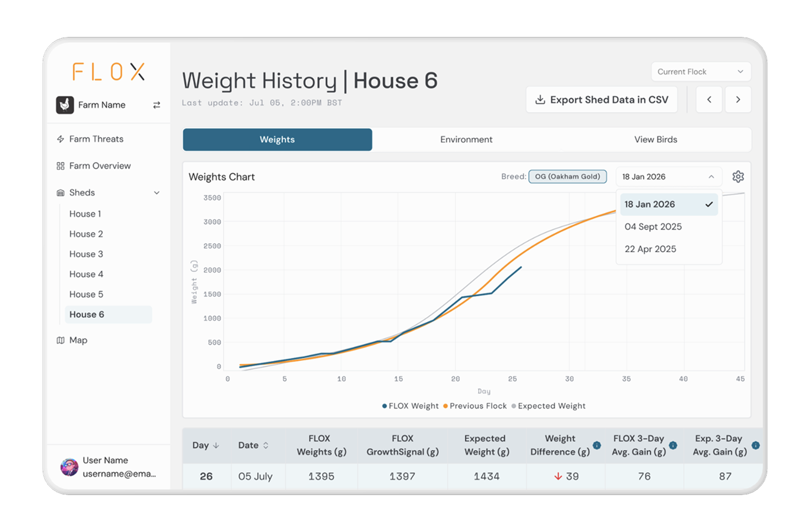Select House 1 in sidebar
Viewport: 810px width, 532px height.
coord(85,214)
